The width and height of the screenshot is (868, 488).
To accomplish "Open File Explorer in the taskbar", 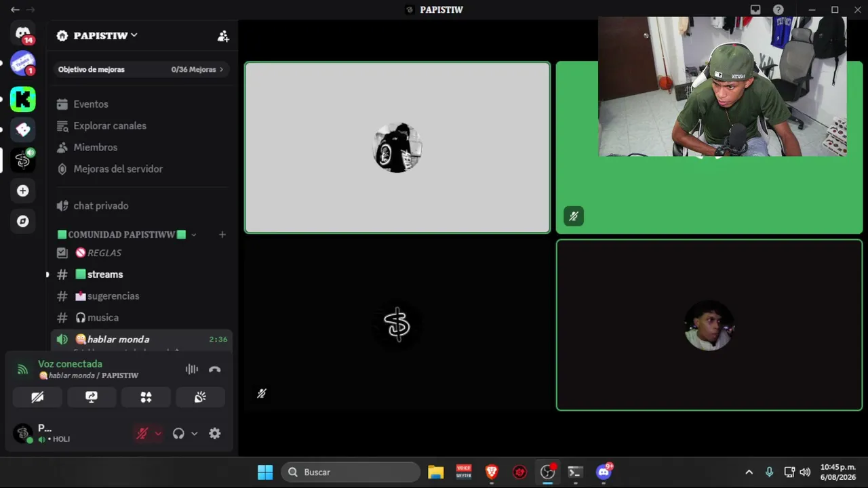I will tap(435, 472).
